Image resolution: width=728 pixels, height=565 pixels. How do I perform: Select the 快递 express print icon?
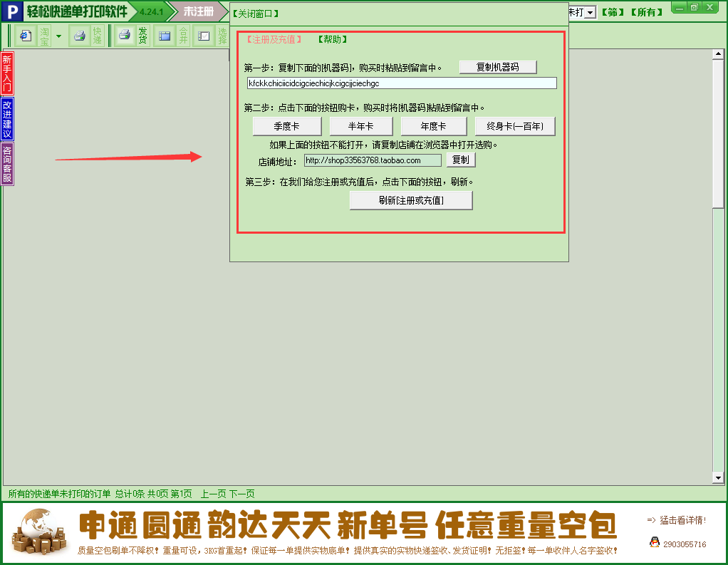pos(98,34)
